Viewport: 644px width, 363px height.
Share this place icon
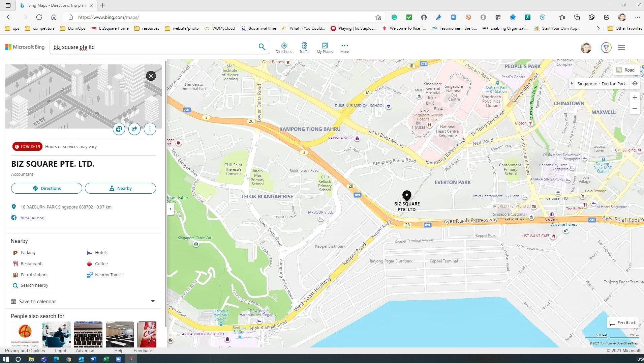(x=134, y=129)
